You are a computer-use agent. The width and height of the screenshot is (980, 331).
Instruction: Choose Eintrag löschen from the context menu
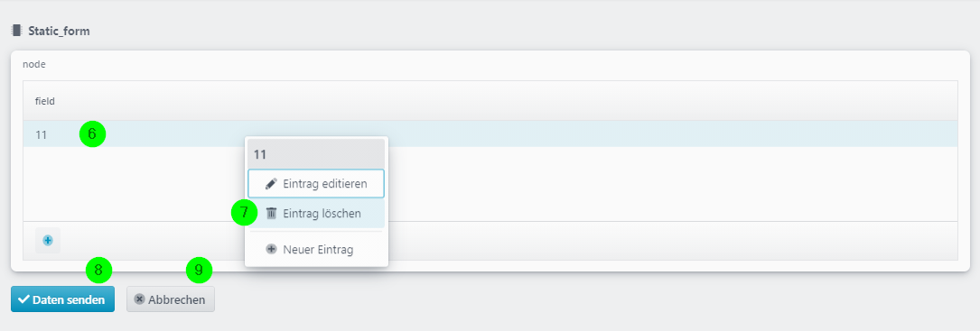(316, 214)
